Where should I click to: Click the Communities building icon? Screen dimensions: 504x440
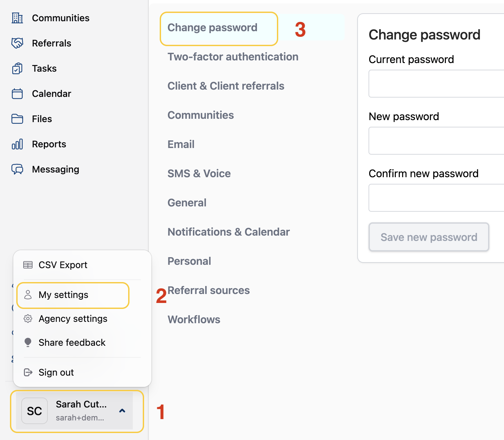coord(17,18)
